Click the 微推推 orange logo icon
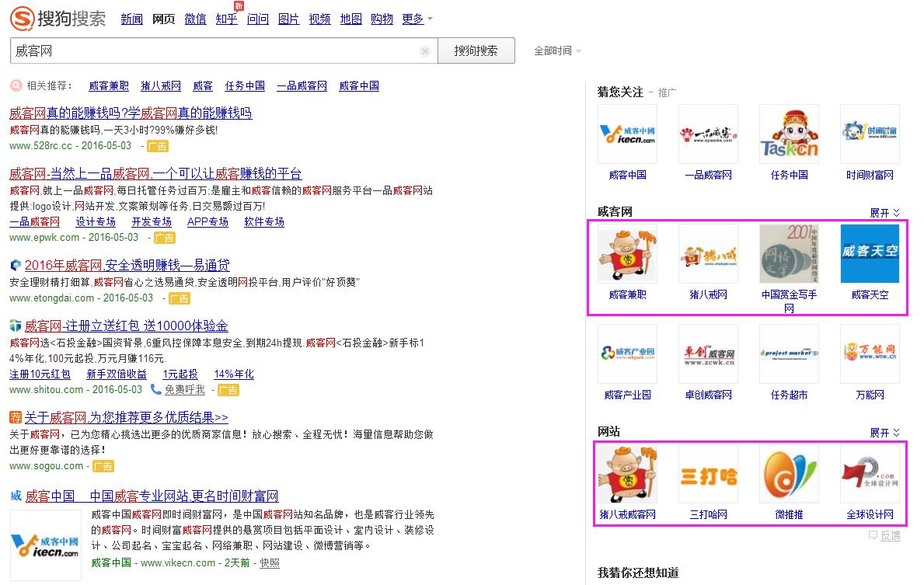Image resolution: width=924 pixels, height=585 pixels. click(789, 474)
